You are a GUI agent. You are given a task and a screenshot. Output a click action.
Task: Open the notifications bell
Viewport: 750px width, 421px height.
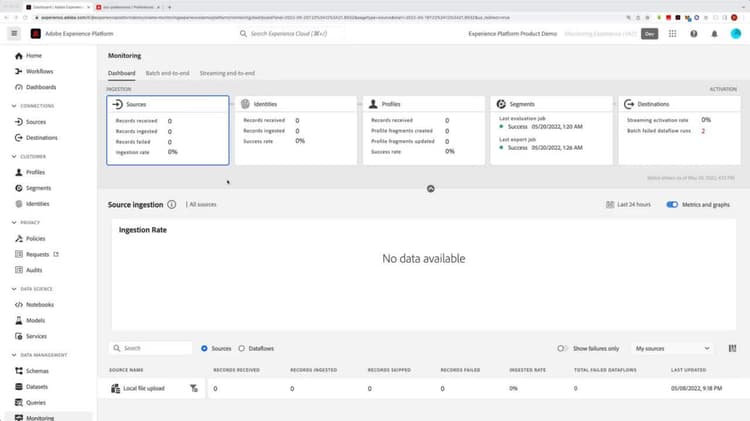tap(715, 33)
